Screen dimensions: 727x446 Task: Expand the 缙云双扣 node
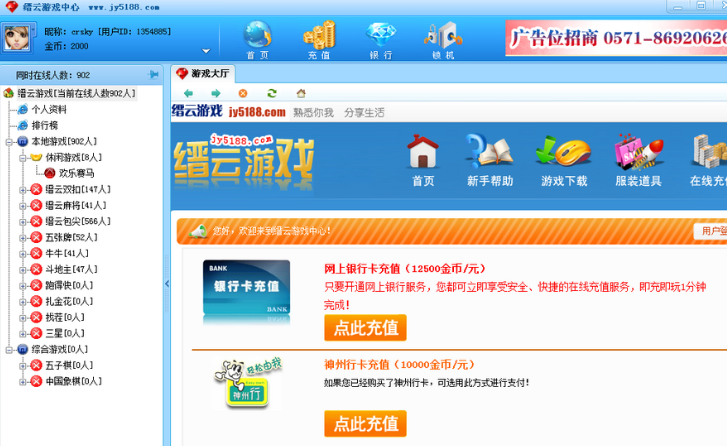[x=23, y=190]
